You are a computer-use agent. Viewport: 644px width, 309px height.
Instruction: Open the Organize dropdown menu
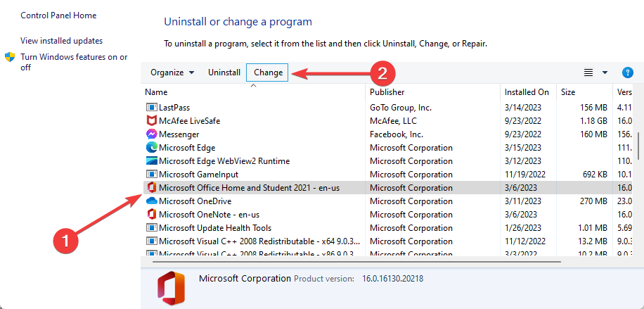click(172, 72)
